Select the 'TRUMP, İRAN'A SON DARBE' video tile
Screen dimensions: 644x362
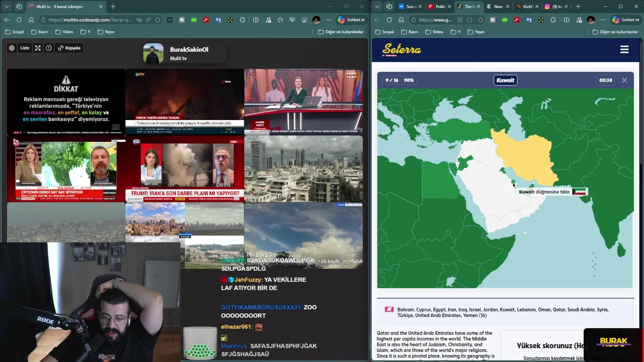(x=185, y=168)
